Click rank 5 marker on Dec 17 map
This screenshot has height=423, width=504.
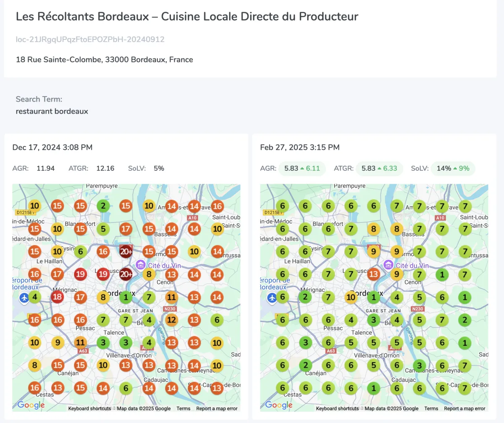click(103, 229)
